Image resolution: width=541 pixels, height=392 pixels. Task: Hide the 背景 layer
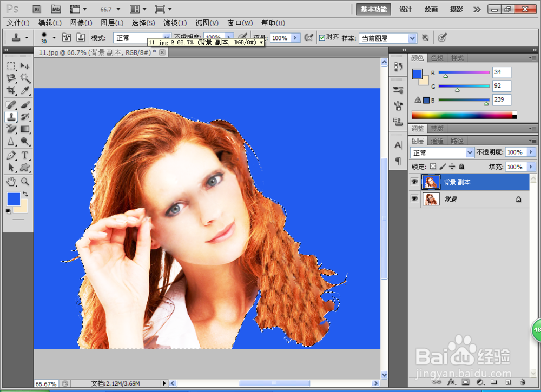414,198
